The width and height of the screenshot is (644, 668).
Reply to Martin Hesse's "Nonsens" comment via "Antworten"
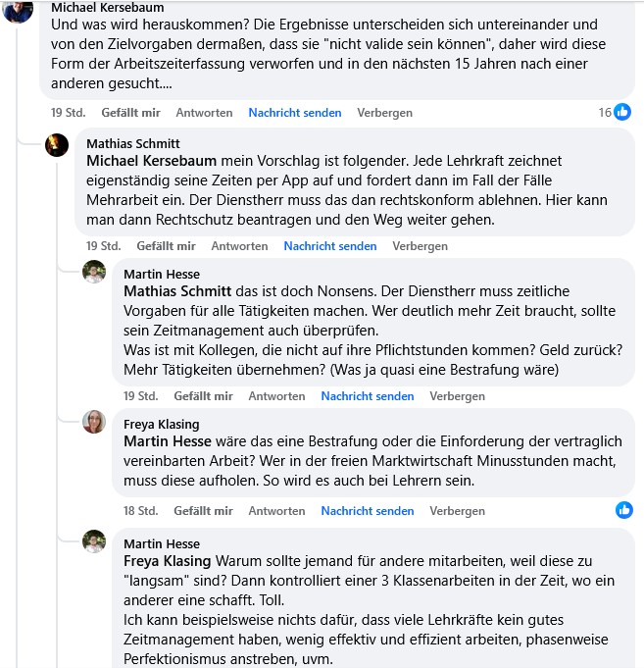point(276,396)
